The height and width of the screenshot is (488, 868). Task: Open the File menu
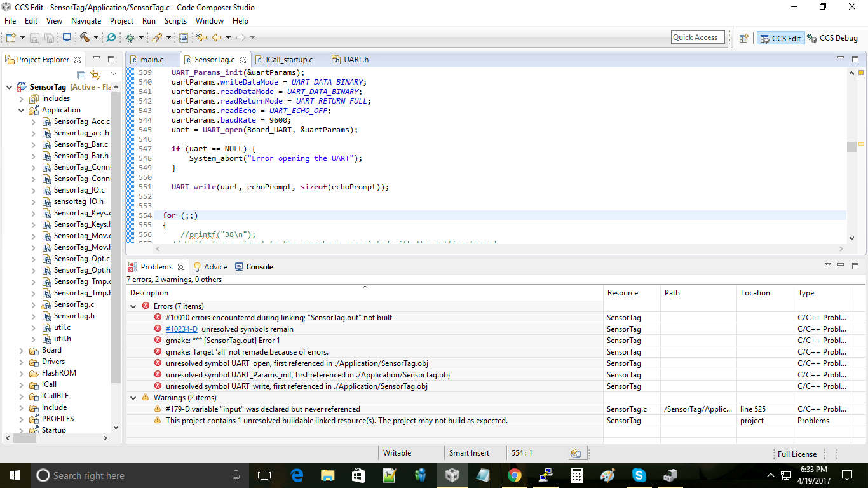(x=10, y=21)
